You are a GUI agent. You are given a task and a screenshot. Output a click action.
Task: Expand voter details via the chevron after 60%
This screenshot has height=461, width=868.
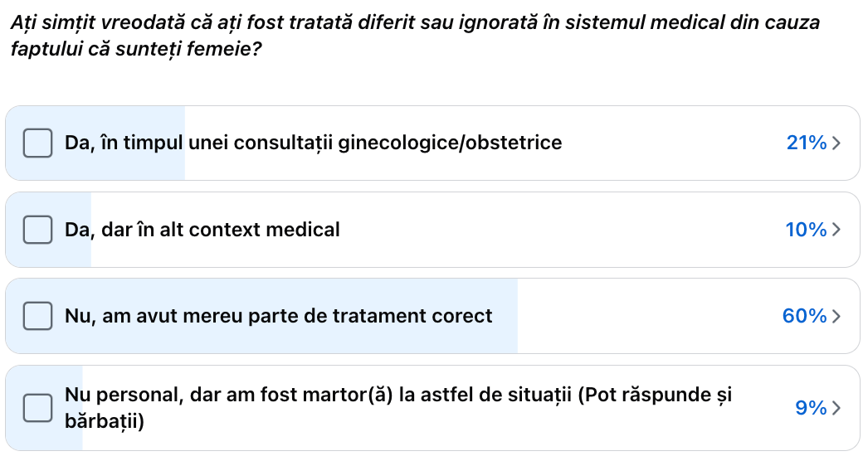point(836,316)
